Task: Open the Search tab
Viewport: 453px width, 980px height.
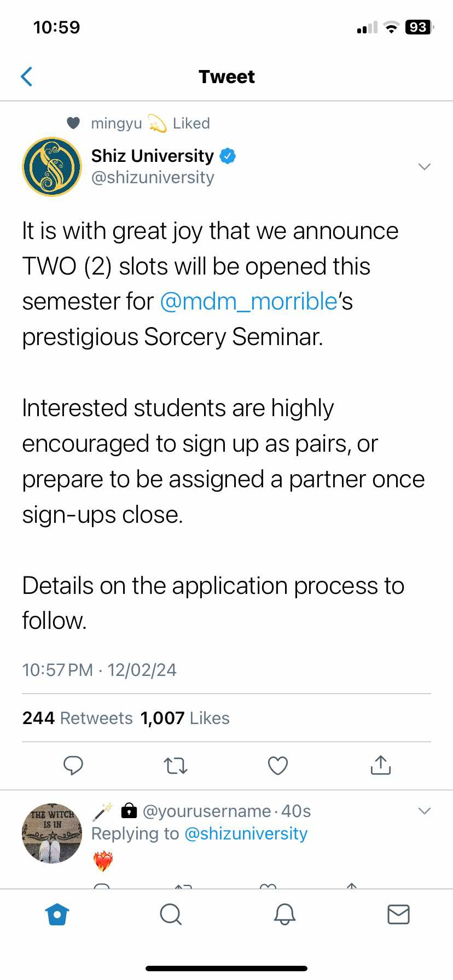Action: 171,914
